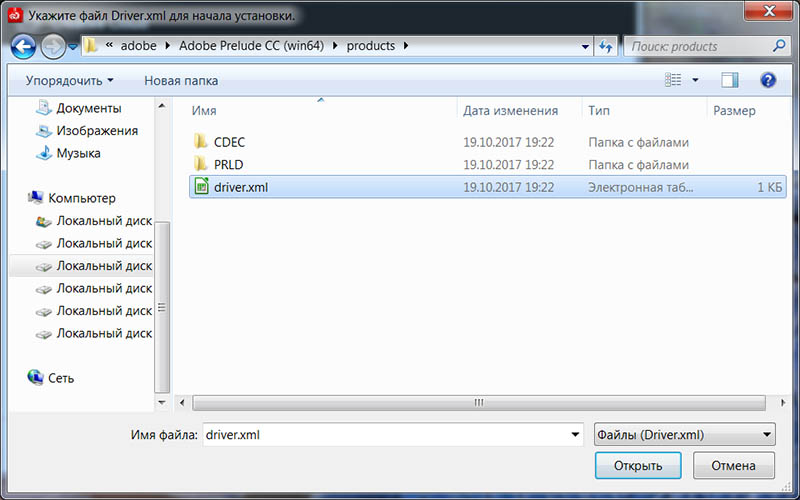Image resolution: width=800 pixels, height=500 pixels.
Task: Open Изображения in the navigation pane
Action: [97, 131]
